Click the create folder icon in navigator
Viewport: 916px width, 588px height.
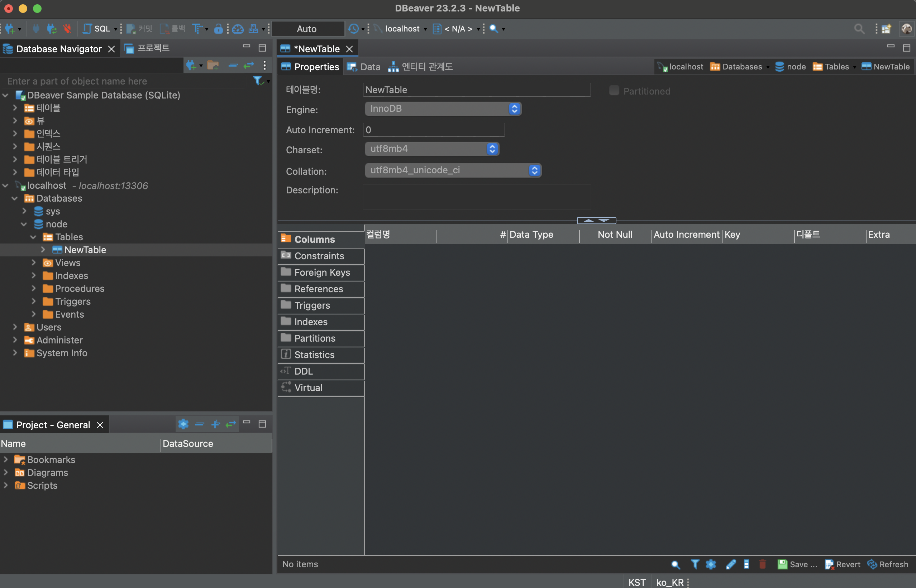(x=213, y=65)
